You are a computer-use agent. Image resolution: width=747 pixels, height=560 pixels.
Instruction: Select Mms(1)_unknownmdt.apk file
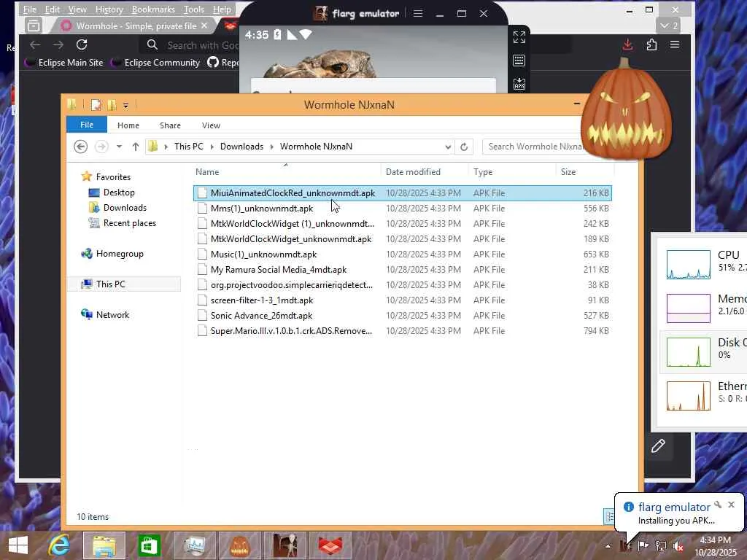(403, 208)
